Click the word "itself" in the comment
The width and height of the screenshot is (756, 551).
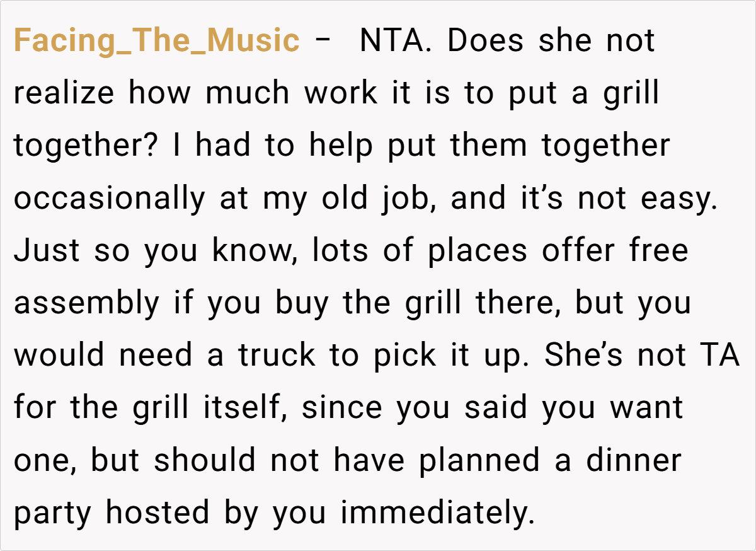(x=245, y=408)
